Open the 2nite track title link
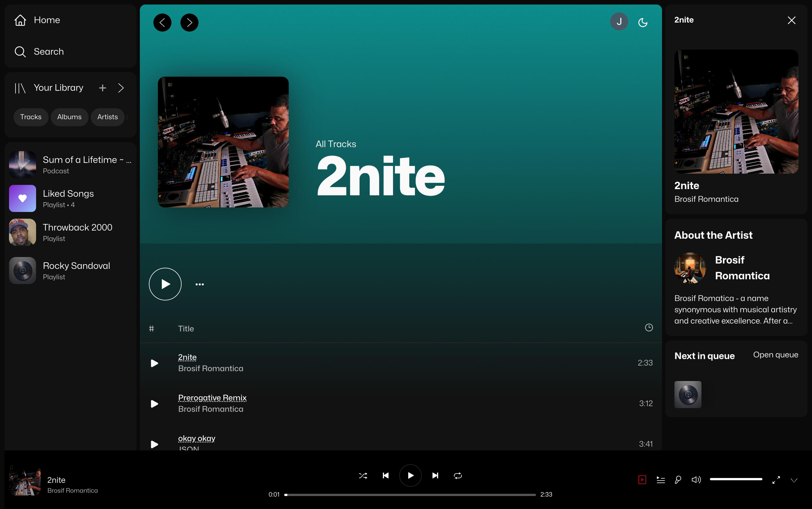The height and width of the screenshot is (509, 812). tap(187, 357)
